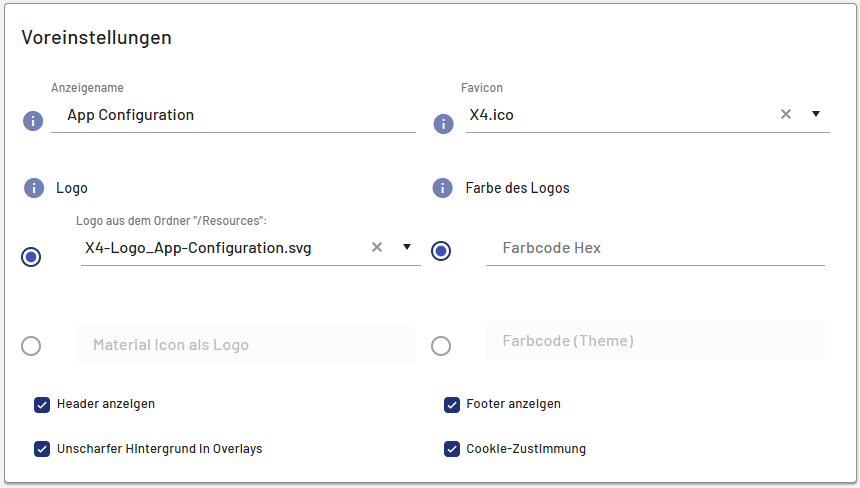Choose the Farbcode Hex radio button
The image size is (860, 488).
pyautogui.click(x=441, y=250)
